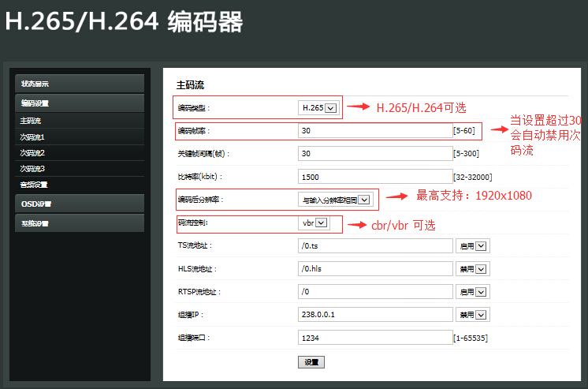Open the HLS流地址 禁用 dropdown
The image size is (588, 389).
coord(472,269)
